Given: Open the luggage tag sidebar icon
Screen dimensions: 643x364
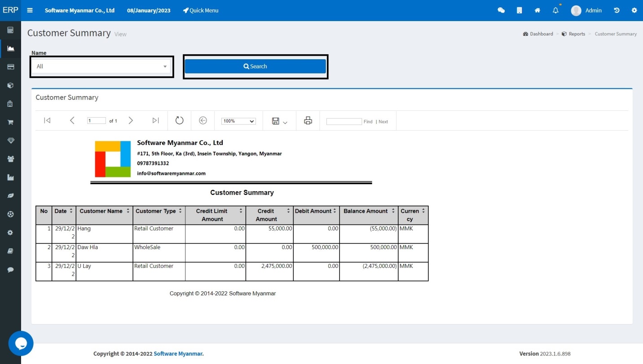Looking at the screenshot, I should coord(10,104).
